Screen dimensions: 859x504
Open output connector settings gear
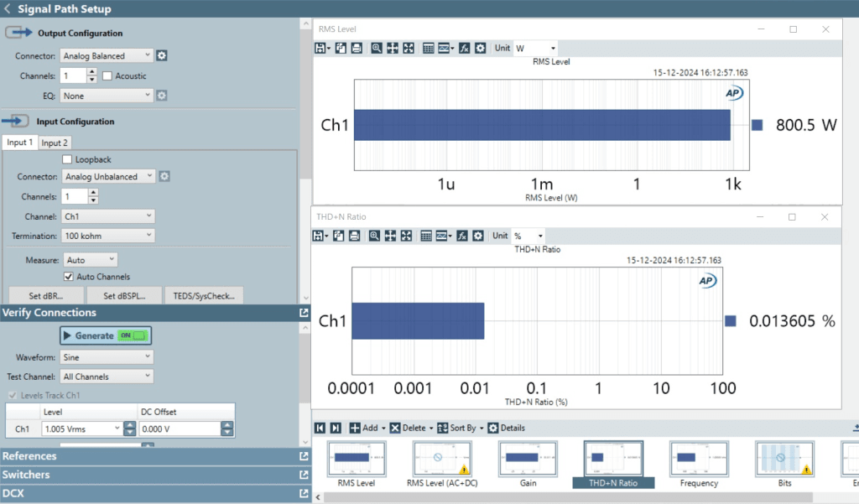point(162,55)
